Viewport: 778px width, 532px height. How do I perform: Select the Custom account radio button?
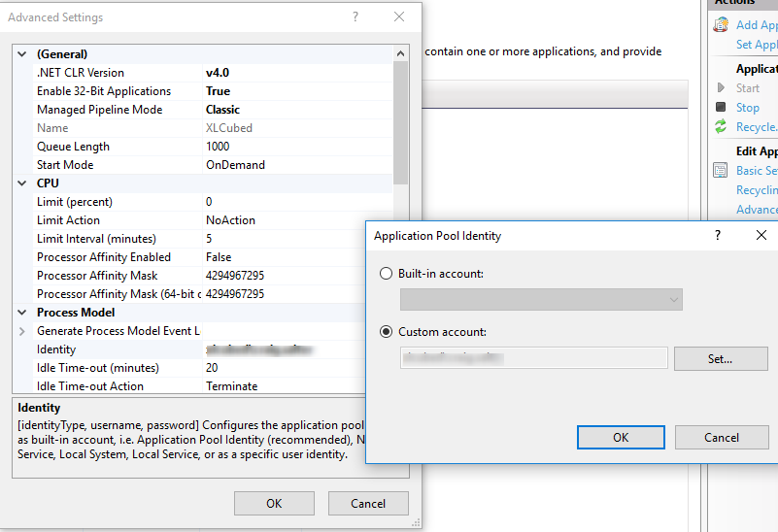(387, 332)
